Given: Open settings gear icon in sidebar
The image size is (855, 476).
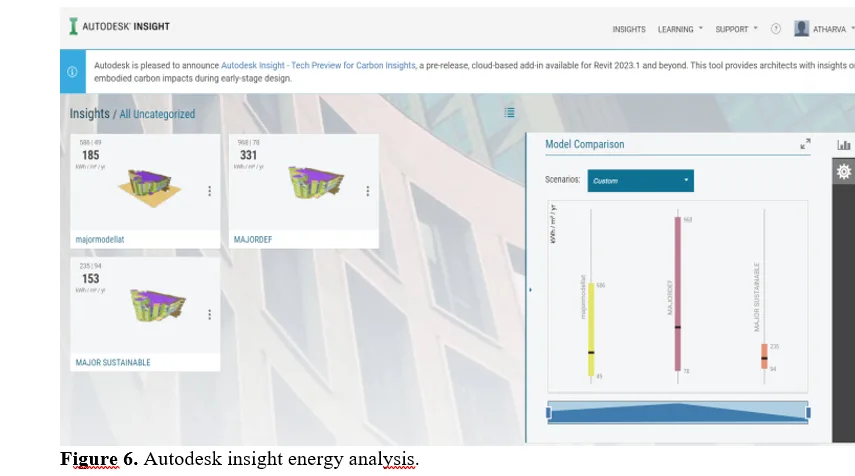Looking at the screenshot, I should [x=844, y=171].
